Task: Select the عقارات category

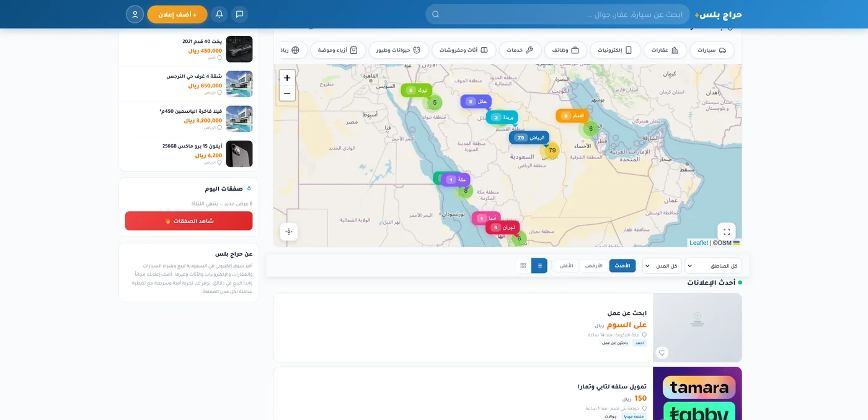Action: [665, 50]
